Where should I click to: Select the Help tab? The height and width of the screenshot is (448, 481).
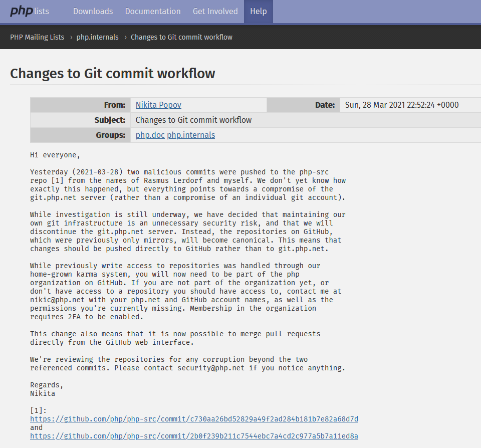(x=259, y=12)
